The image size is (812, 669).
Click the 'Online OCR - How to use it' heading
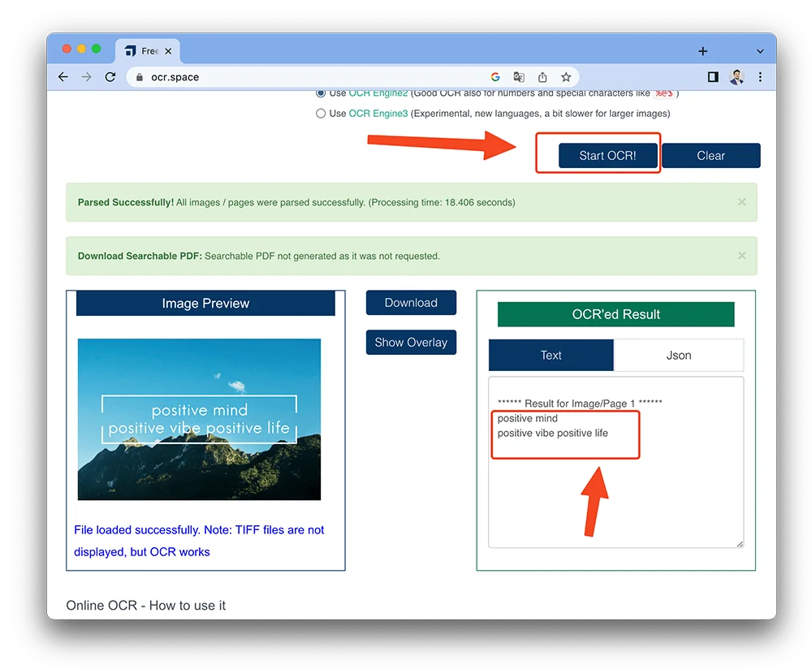point(145,606)
